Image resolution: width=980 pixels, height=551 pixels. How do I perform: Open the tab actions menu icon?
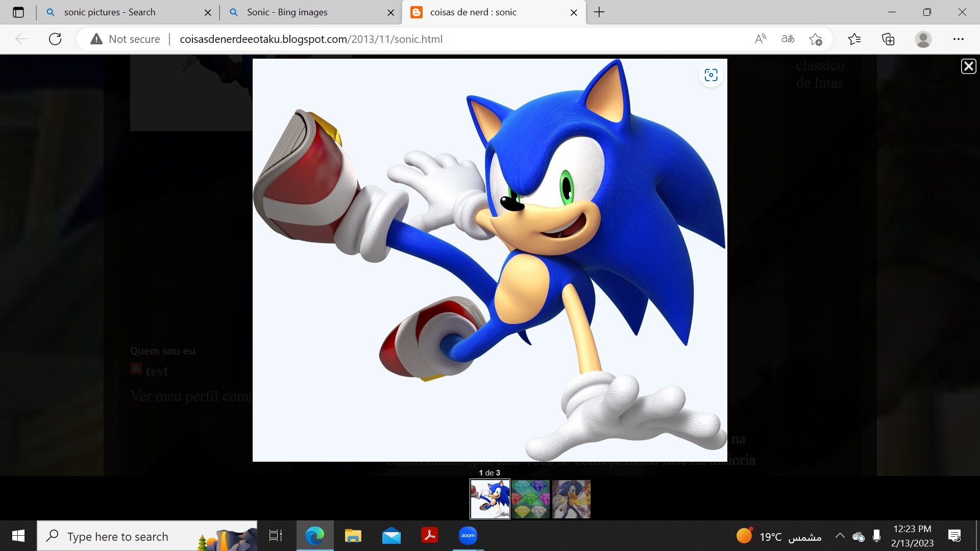tap(18, 12)
